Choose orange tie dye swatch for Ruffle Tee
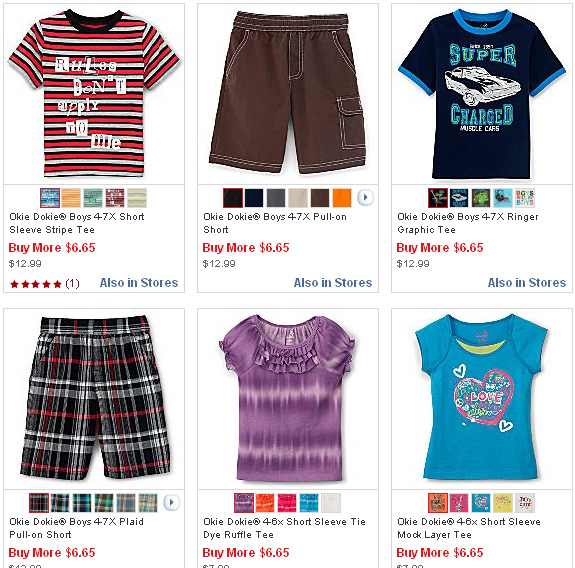The image size is (575, 568). (x=265, y=503)
